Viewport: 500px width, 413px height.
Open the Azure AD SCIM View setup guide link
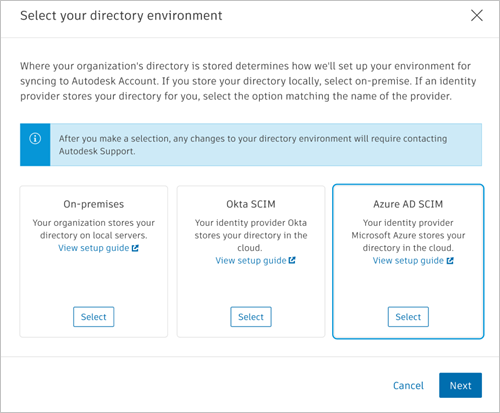click(408, 261)
